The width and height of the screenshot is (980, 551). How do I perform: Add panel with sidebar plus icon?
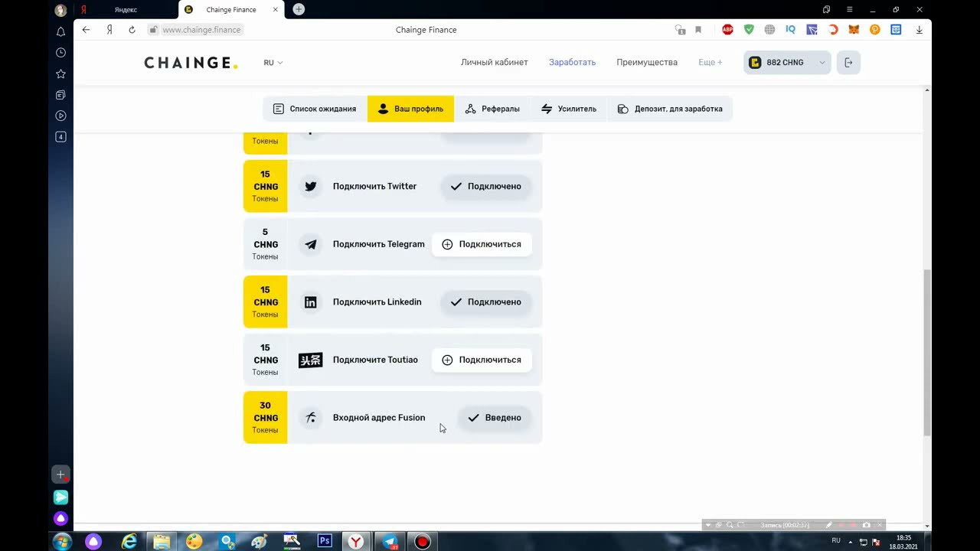point(60,474)
